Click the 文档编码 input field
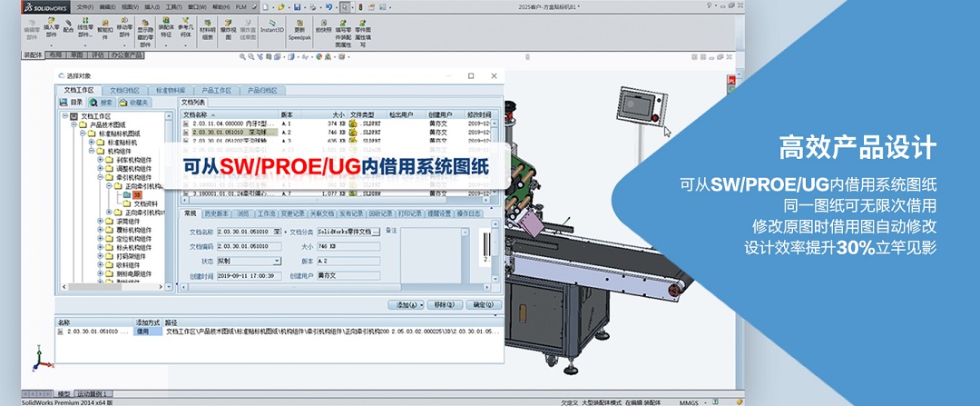 coord(249,246)
